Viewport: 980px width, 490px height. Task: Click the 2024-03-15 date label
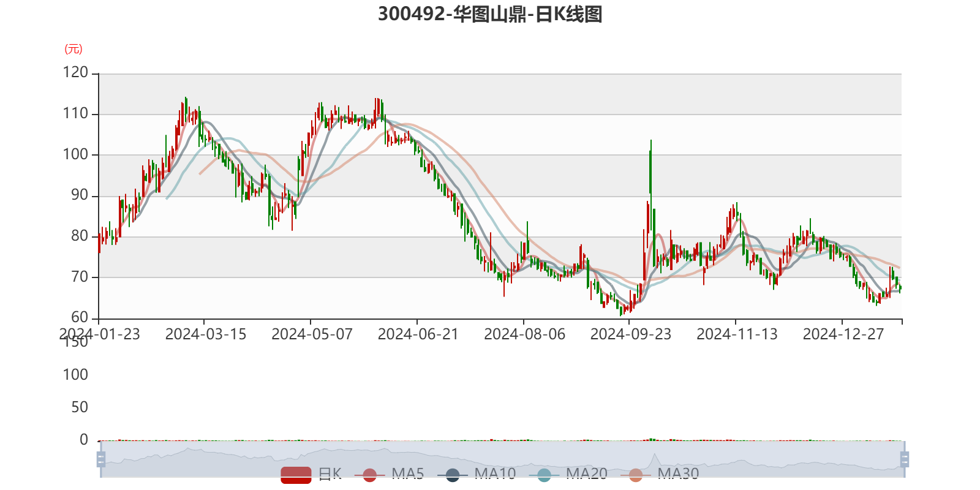pyautogui.click(x=206, y=334)
